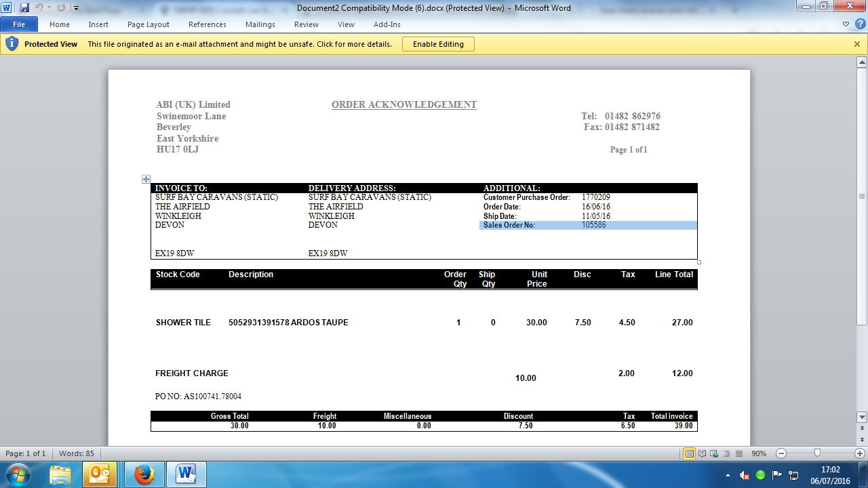This screenshot has height=488, width=868.
Task: Expand the ribbon using the chevron arrow
Action: pyautogui.click(x=846, y=24)
